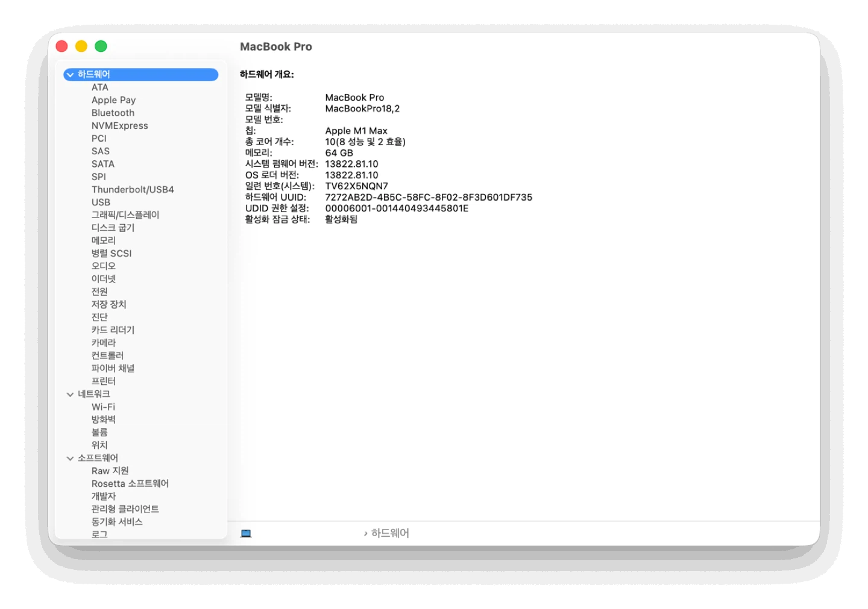Click the green full-screen window button
The width and height of the screenshot is (868, 609).
(x=101, y=46)
